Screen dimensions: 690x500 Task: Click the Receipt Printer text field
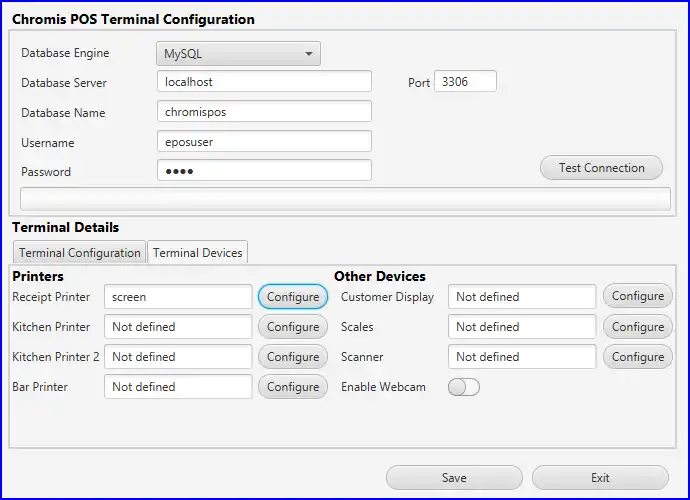[178, 297]
